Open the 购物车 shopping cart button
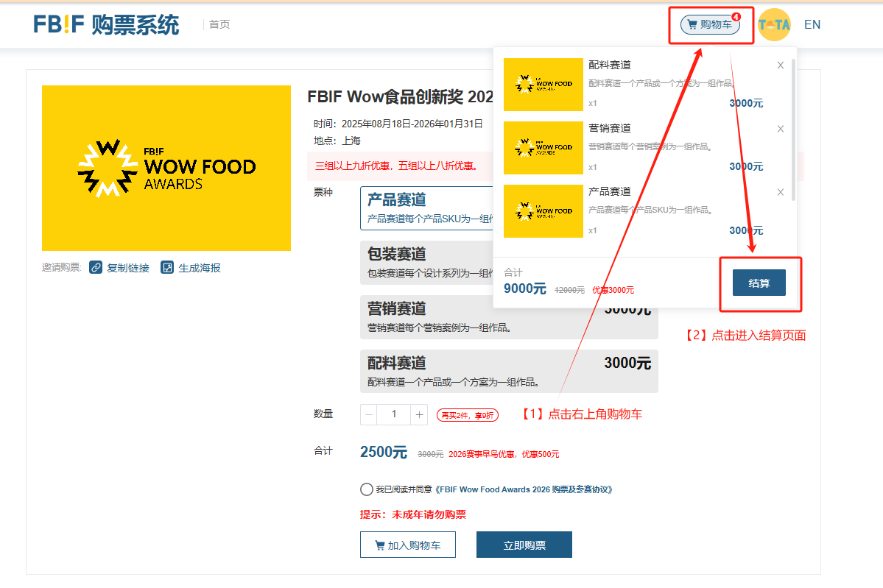The height and width of the screenshot is (588, 883). point(710,25)
